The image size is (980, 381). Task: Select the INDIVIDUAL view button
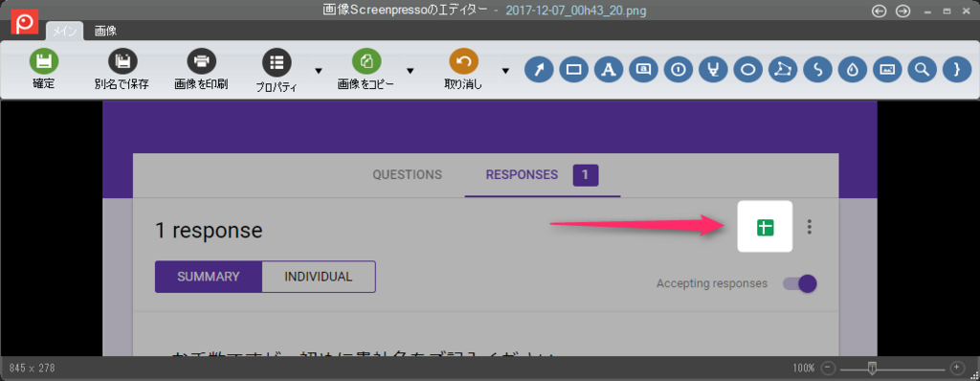[x=318, y=277]
